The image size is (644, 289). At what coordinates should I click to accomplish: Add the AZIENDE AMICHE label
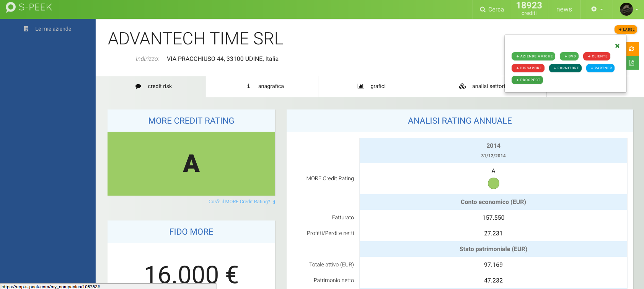click(533, 56)
